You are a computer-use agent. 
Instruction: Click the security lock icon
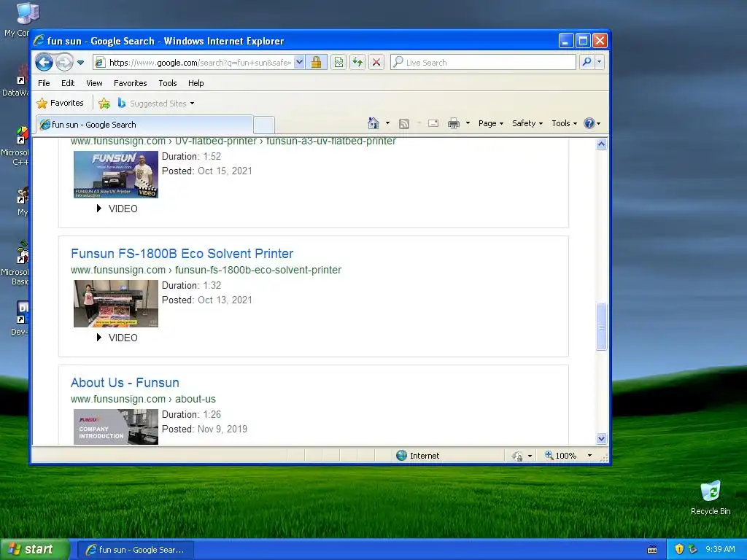coord(316,63)
